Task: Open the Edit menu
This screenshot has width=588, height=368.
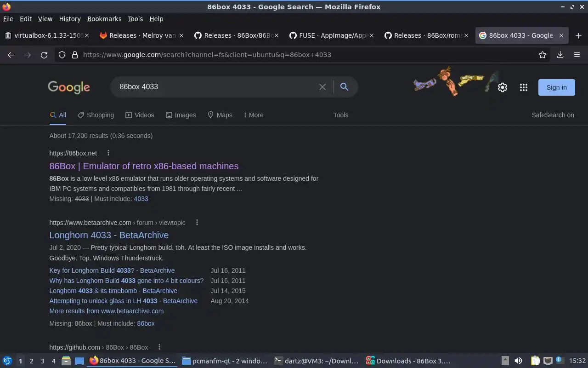Action: click(26, 19)
